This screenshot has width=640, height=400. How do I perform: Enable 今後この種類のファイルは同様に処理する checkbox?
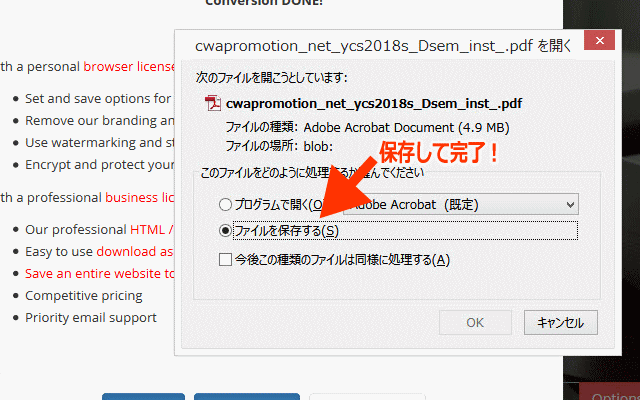(226, 260)
